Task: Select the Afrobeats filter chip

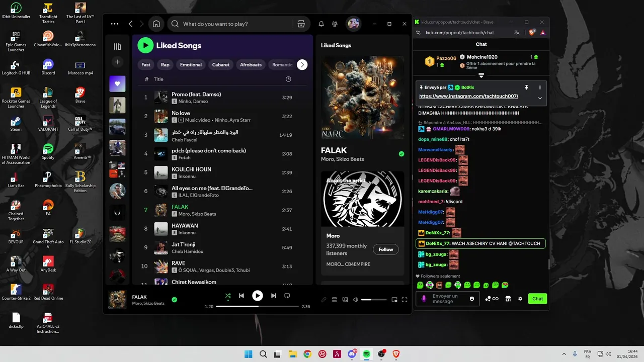Action: [251, 64]
